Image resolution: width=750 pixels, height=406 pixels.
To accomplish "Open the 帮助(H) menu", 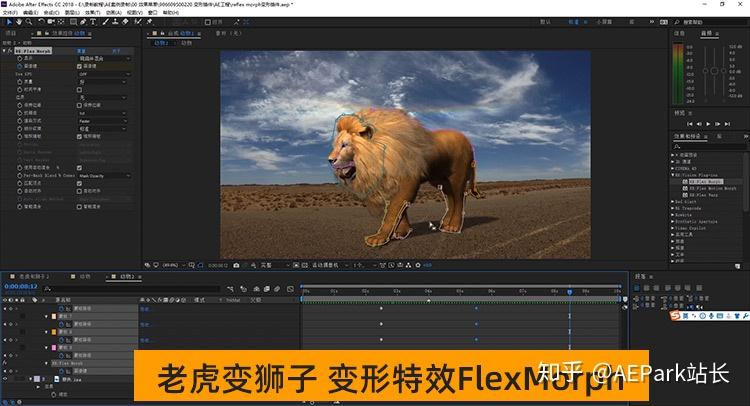I will point(171,12).
